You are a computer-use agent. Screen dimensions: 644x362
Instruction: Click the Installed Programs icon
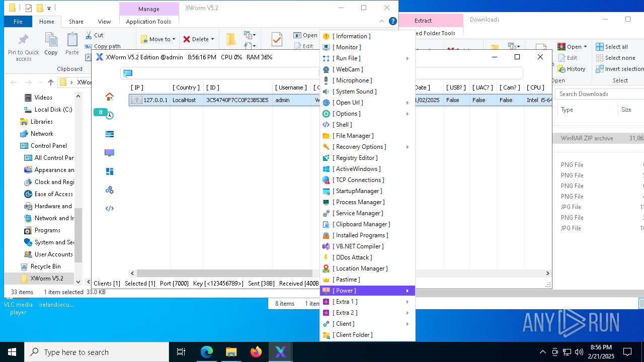[326, 235]
